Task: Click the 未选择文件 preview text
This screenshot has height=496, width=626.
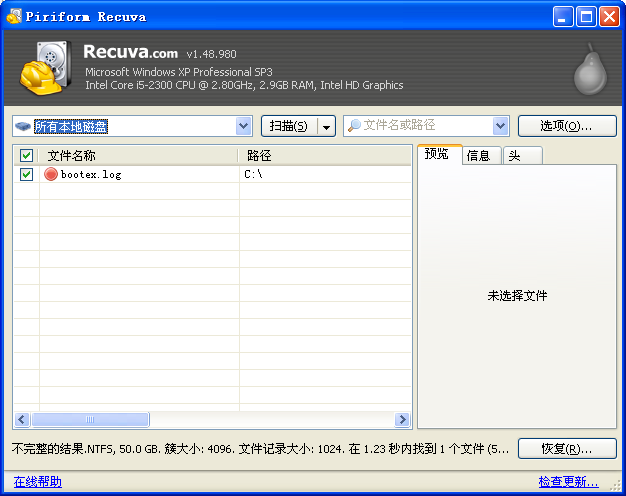Action: click(517, 296)
